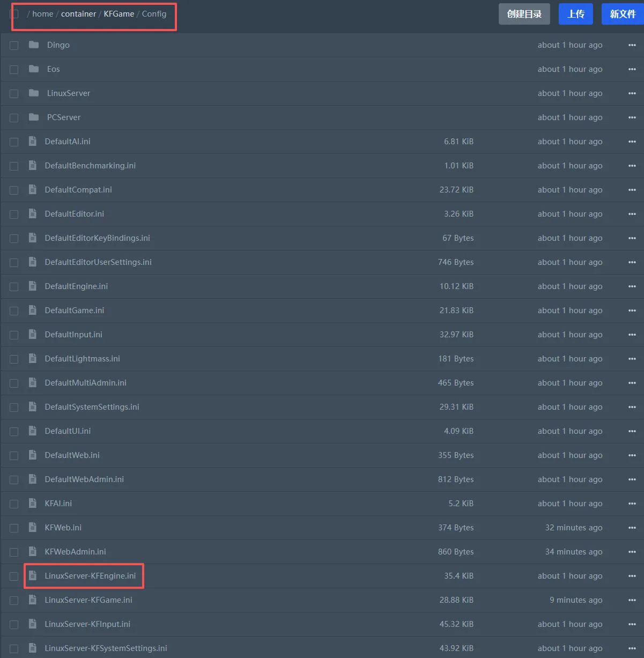This screenshot has height=658, width=644.
Task: Click the 创建目录 create directory button
Action: 524,14
